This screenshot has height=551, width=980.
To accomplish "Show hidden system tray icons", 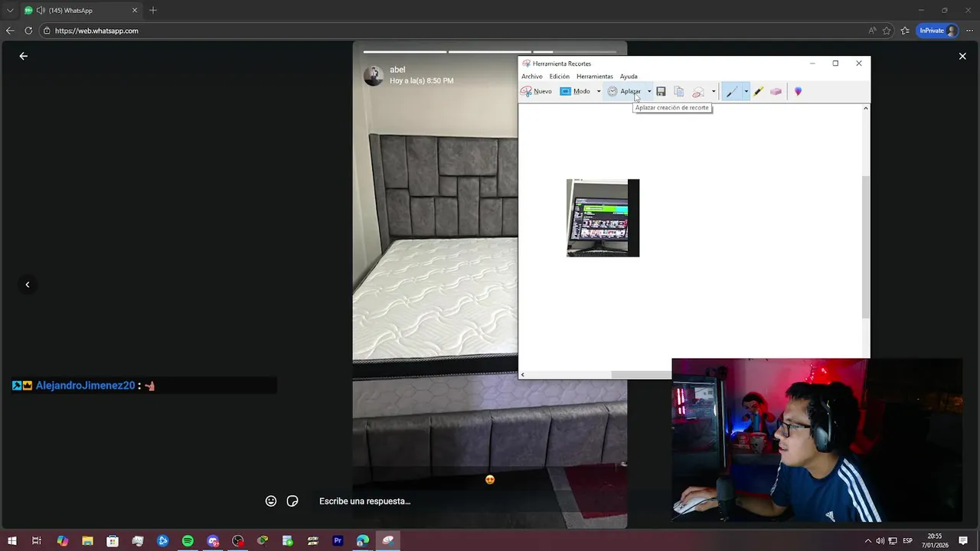I will click(867, 541).
